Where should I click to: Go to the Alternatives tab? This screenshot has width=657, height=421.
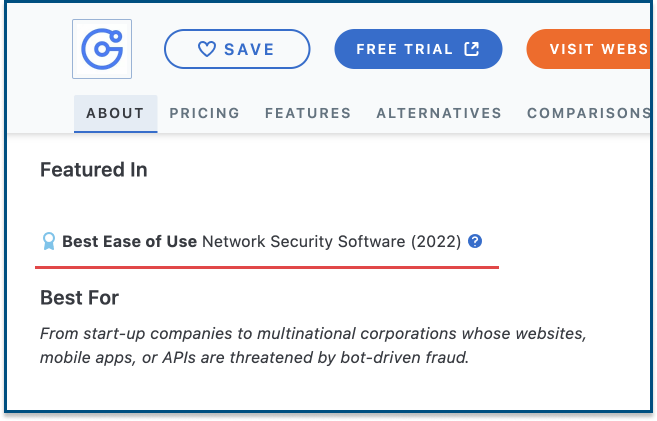coord(439,113)
